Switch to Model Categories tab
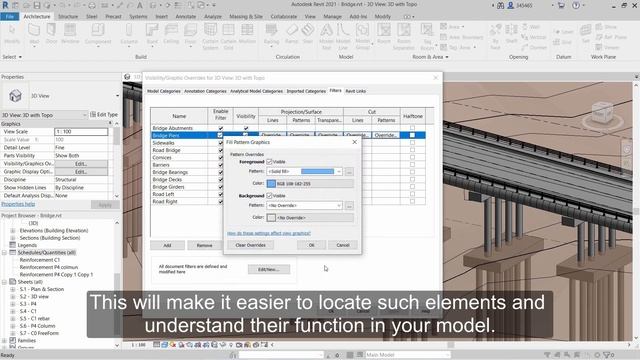The image size is (640, 360). (164, 91)
